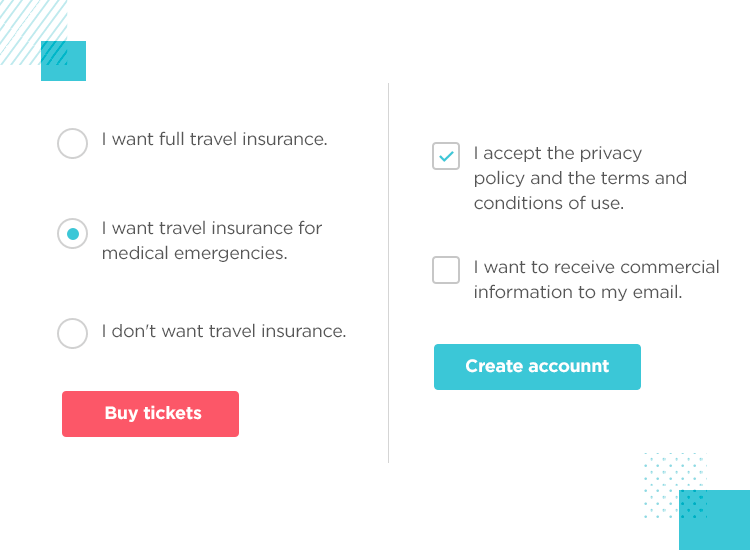The image size is (750, 550).
Task: Click the teal dot inside the selected radio
Action: coord(72,234)
